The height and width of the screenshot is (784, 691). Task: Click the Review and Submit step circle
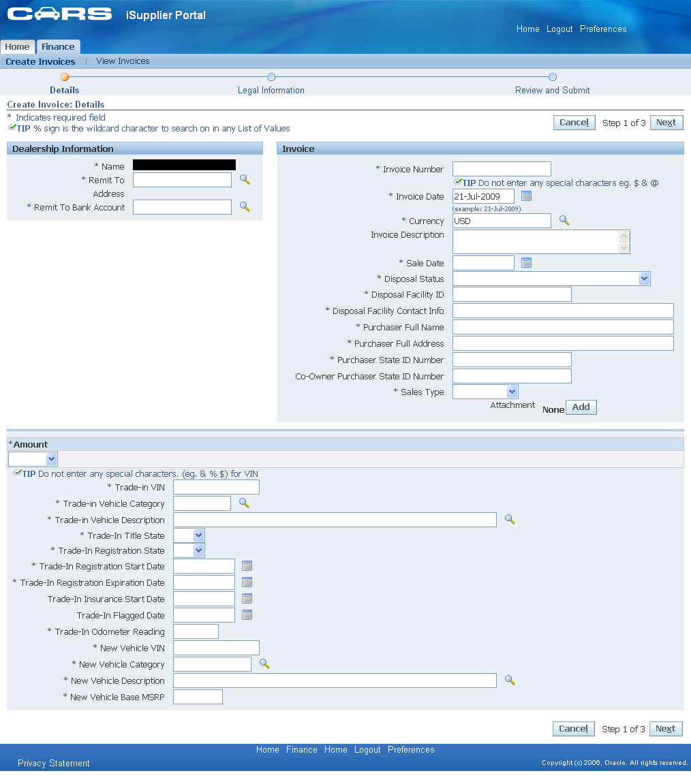pos(553,77)
